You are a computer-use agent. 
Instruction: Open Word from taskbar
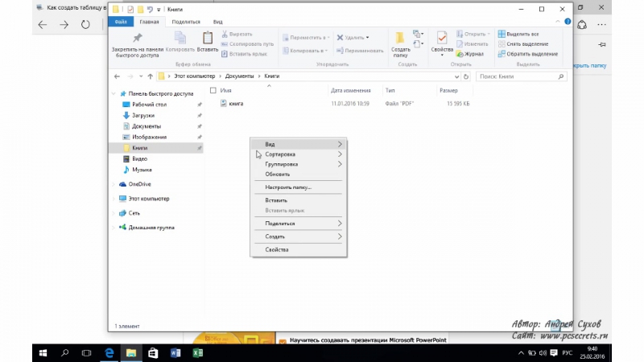click(175, 353)
